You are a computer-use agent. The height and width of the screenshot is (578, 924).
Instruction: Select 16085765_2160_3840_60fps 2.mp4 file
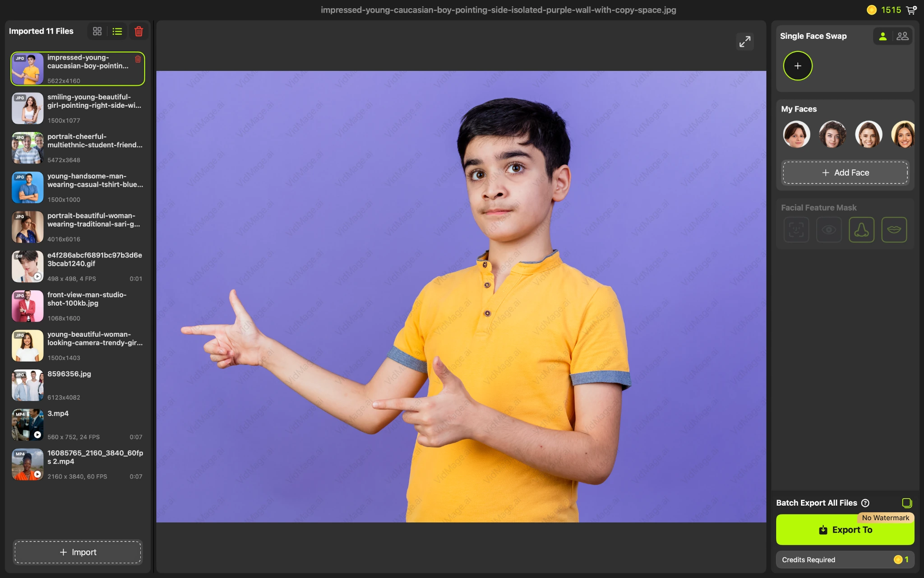[x=78, y=464]
